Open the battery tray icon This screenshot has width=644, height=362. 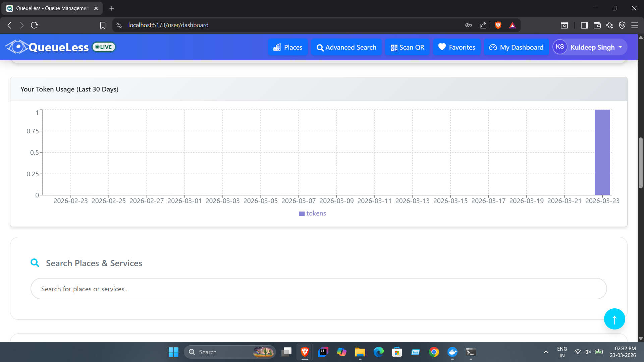point(599,352)
